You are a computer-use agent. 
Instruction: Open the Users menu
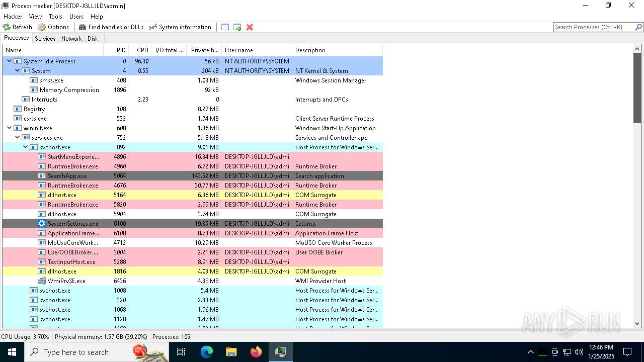[76, 17]
